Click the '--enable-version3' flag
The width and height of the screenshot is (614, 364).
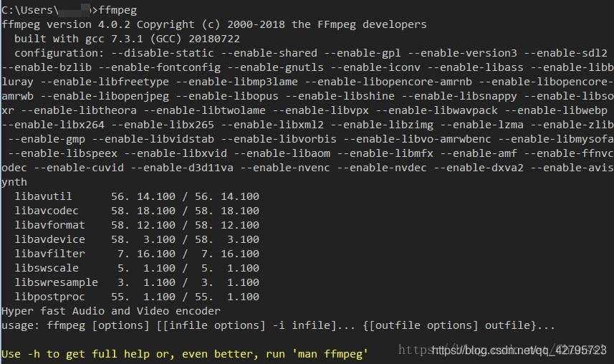point(462,53)
